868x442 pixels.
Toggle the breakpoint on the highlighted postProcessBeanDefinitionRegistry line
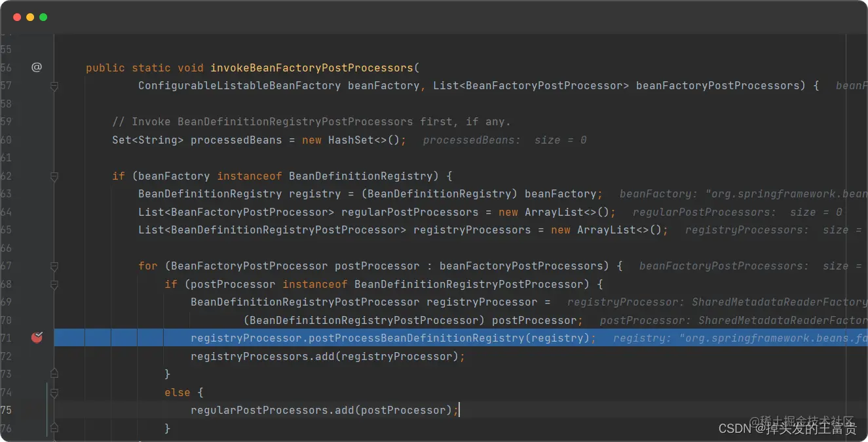pos(37,338)
